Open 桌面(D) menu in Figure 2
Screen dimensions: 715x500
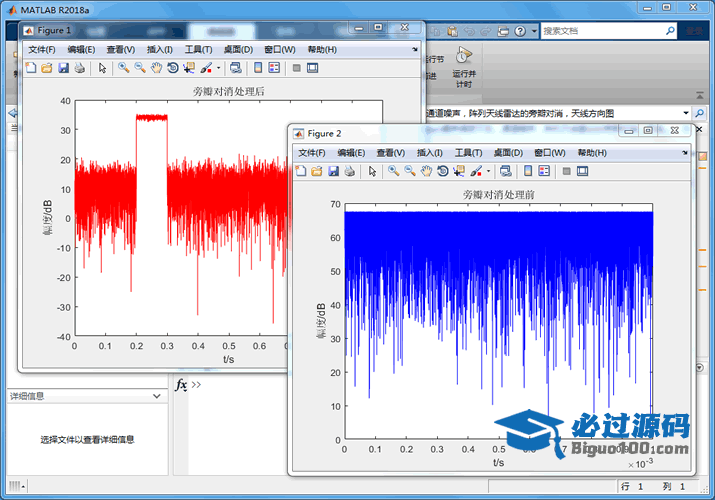pos(508,153)
